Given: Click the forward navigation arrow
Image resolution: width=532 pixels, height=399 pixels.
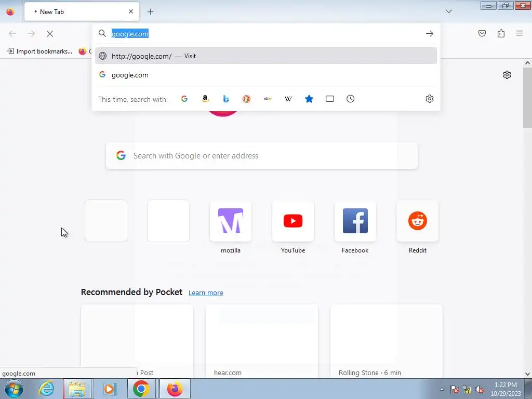Looking at the screenshot, I should pyautogui.click(x=31, y=33).
